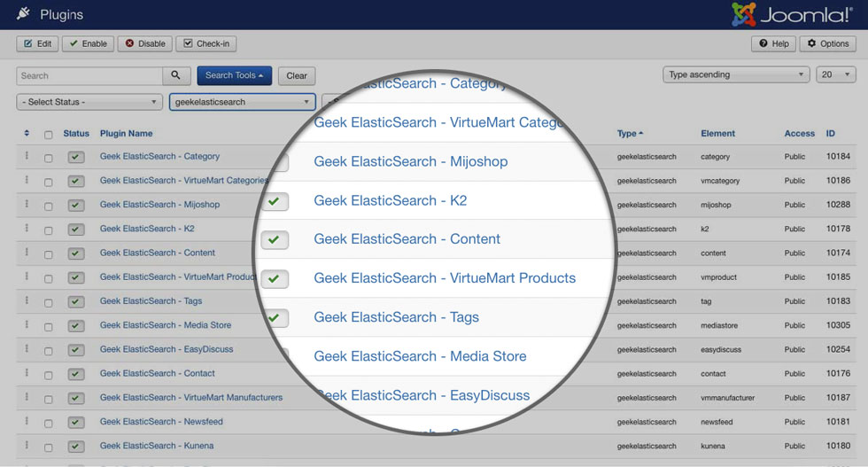Grab drag handle of Category row
The width and height of the screenshot is (868, 467).
click(27, 156)
